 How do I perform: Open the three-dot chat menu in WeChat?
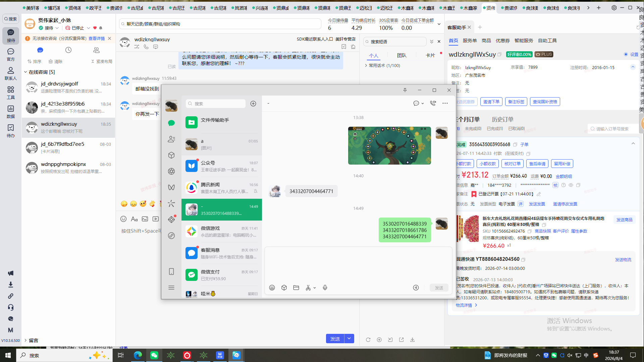pos(445,103)
